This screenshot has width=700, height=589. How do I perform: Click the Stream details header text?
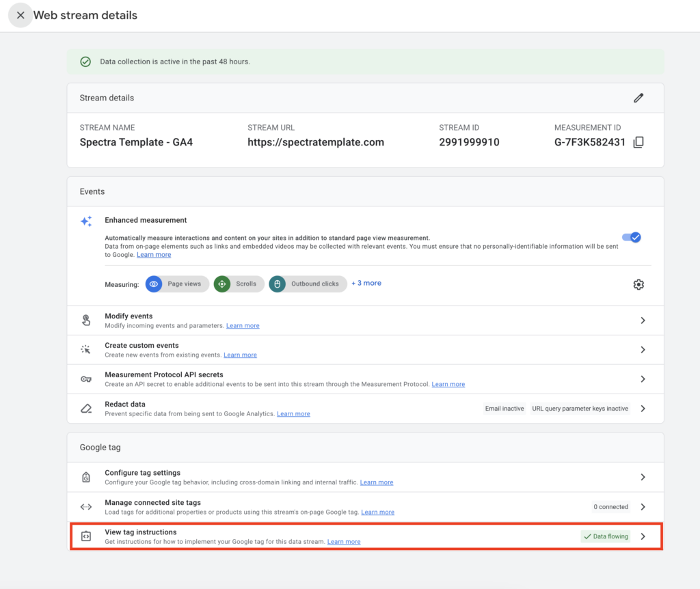(x=107, y=98)
